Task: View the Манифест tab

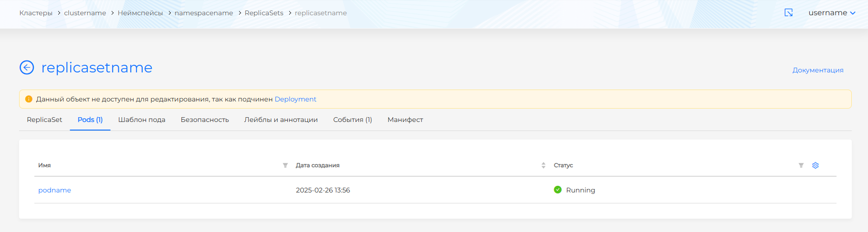Action: click(x=405, y=120)
